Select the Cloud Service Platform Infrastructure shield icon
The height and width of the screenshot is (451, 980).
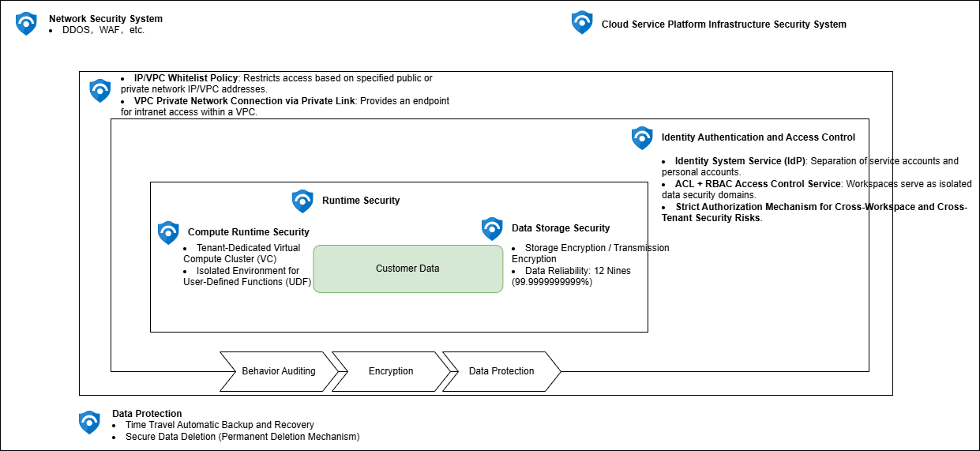(582, 23)
